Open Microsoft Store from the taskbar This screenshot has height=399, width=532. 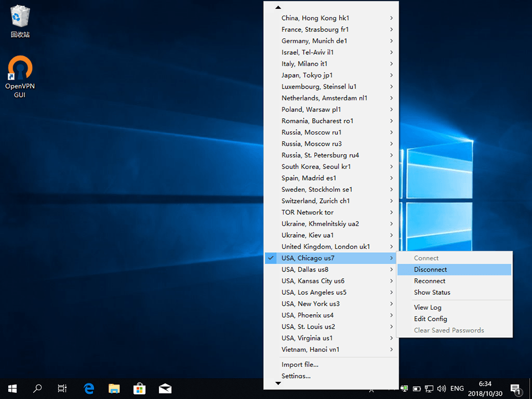140,388
